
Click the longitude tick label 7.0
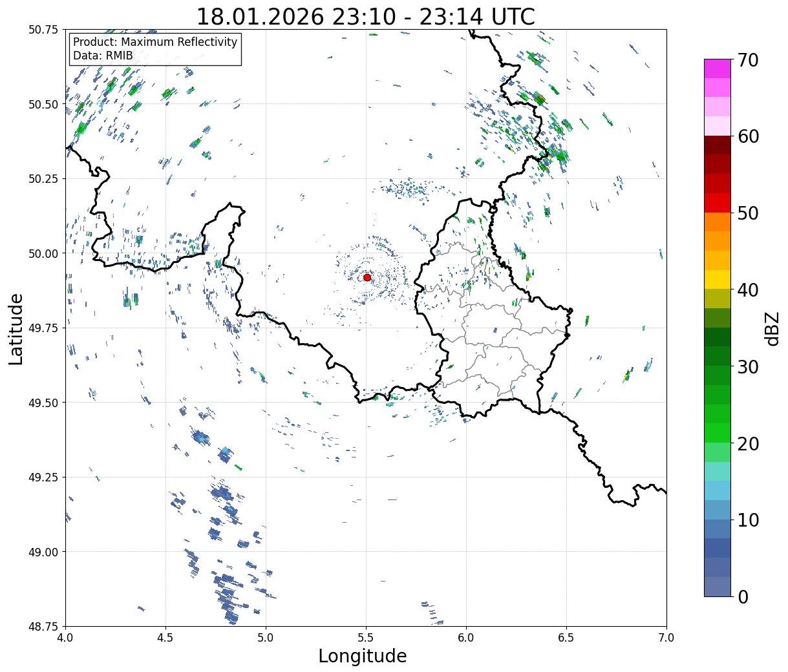click(x=666, y=637)
